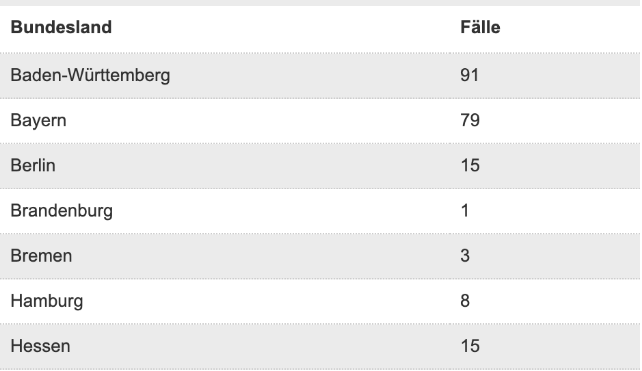
Task: Click the value 1 for Brandenburg
Action: pyautogui.click(x=464, y=210)
